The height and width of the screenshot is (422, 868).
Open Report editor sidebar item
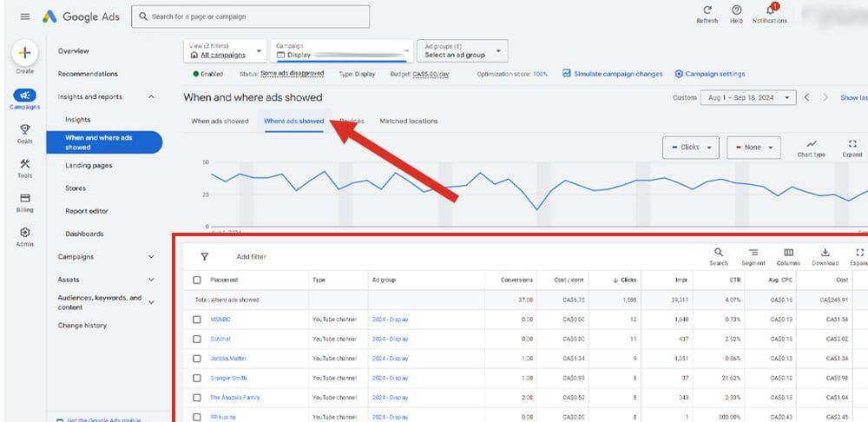[x=86, y=211]
